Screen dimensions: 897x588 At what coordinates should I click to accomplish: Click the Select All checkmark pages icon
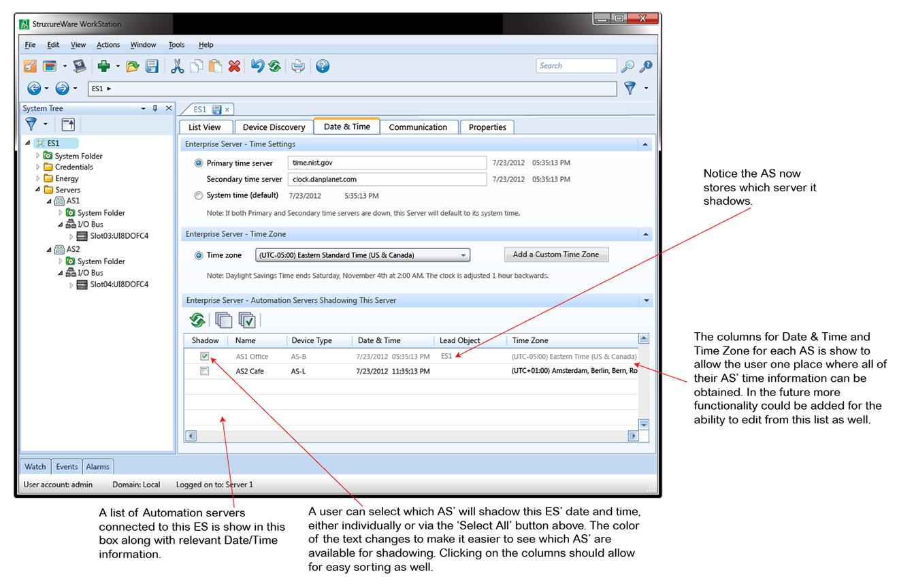pyautogui.click(x=247, y=320)
